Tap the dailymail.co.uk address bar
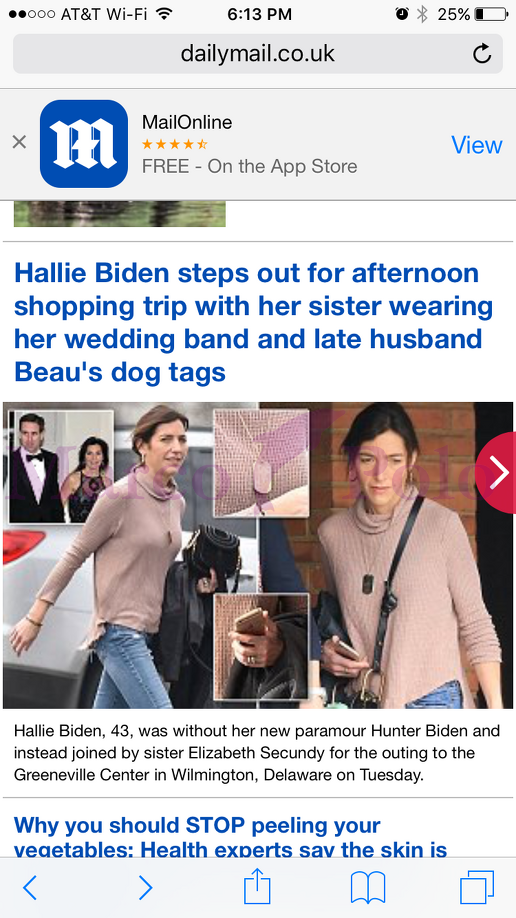516x918 pixels. pyautogui.click(x=258, y=54)
